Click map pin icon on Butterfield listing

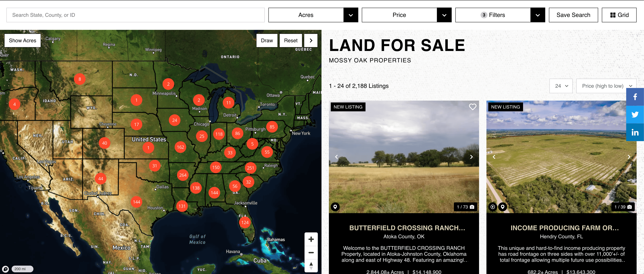point(335,207)
